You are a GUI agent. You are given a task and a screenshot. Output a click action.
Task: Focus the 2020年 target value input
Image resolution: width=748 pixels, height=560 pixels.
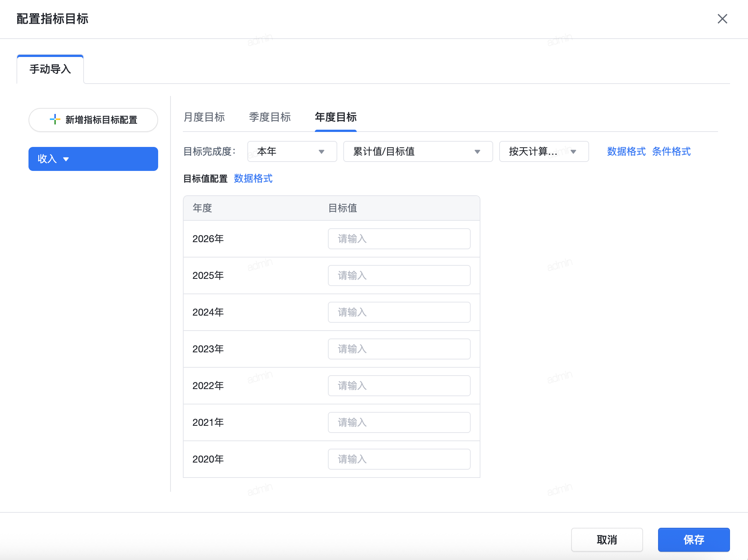(399, 459)
